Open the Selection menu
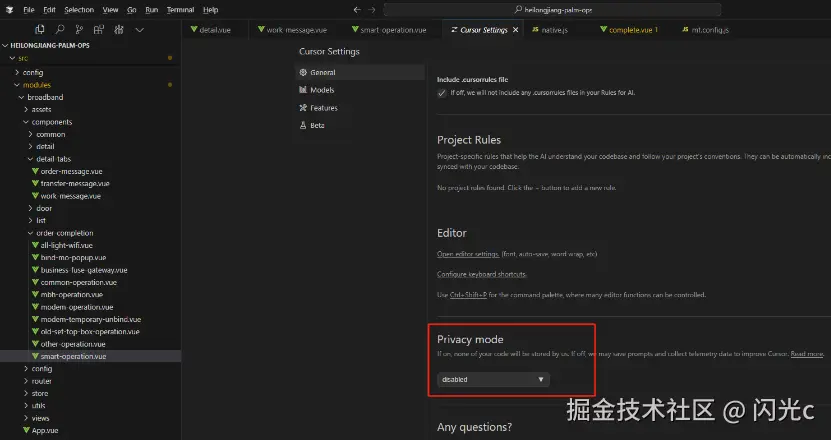Viewport: 831px width, 440px height. coord(79,10)
